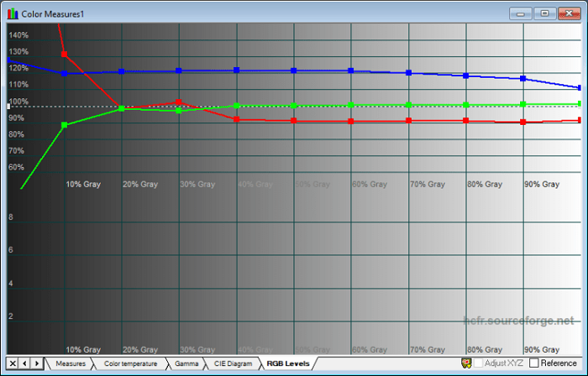Minimize the Color Measures1 window
588x376 pixels.
pyautogui.click(x=522, y=13)
